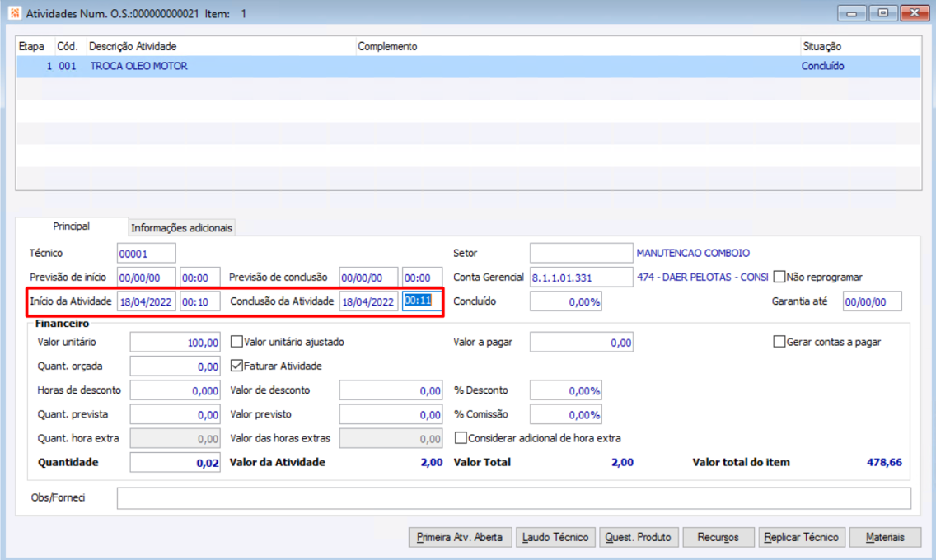
Task: Select the TROCA OLEO MOTOR activity row
Action: point(469,66)
